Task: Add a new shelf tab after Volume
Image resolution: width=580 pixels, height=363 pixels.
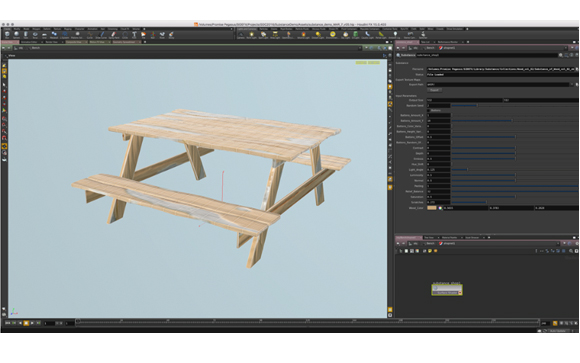Action: click(x=144, y=28)
